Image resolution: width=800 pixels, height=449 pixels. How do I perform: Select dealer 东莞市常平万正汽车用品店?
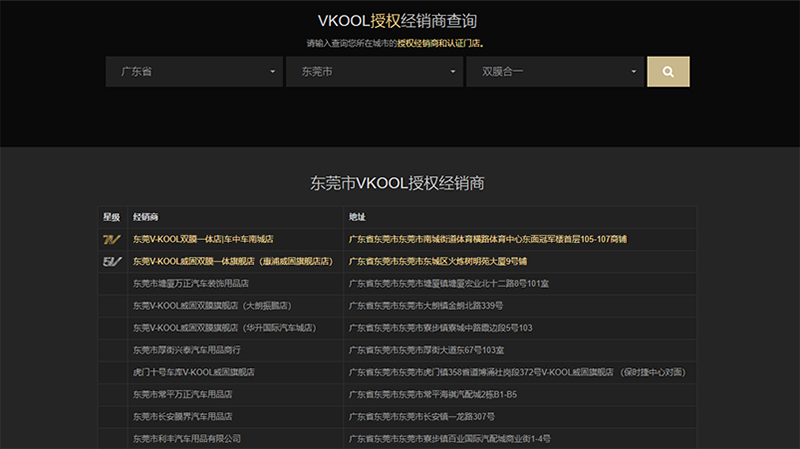point(183,394)
